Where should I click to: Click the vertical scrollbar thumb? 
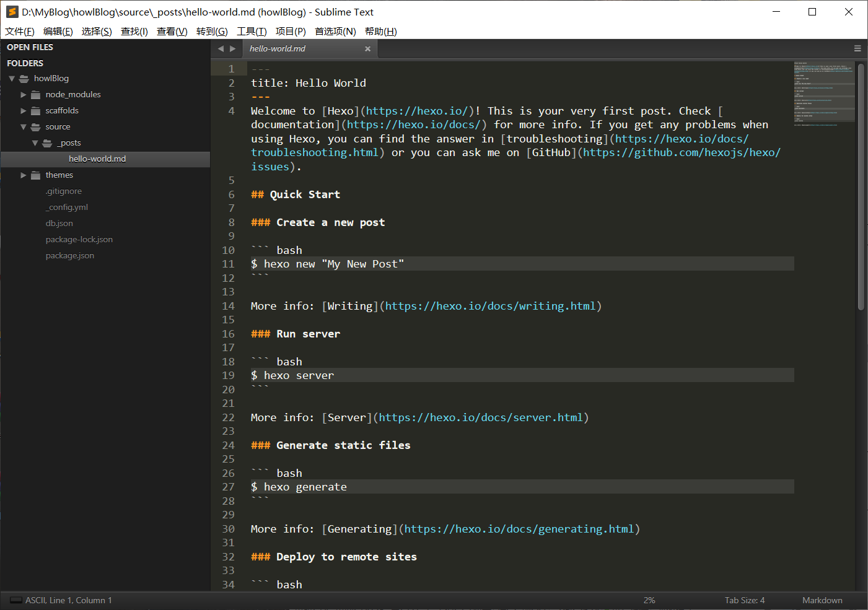[861, 186]
